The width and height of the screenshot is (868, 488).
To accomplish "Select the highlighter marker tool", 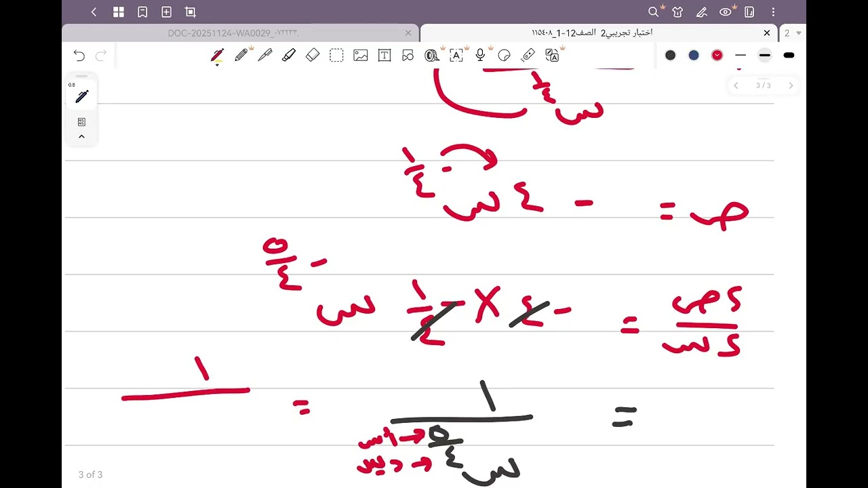I will (289, 56).
